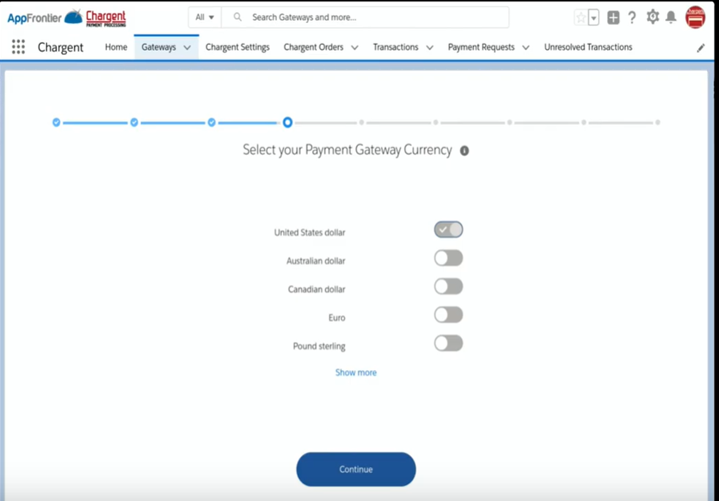Image resolution: width=719 pixels, height=501 pixels.
Task: Disable the United States dollar toggle
Action: point(448,230)
